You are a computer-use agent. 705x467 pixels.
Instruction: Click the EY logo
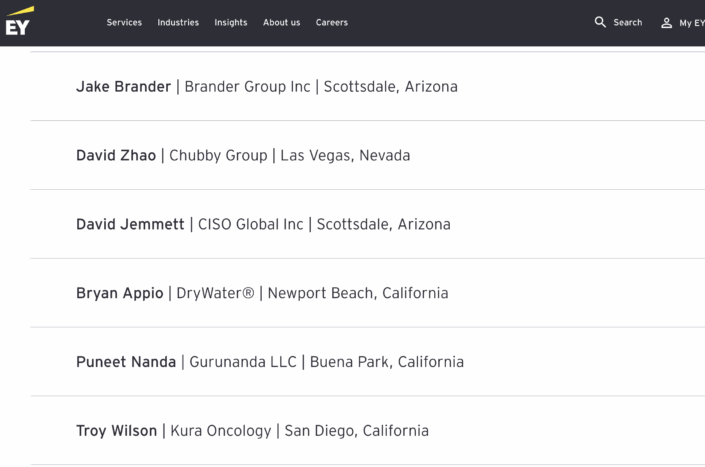17,22
